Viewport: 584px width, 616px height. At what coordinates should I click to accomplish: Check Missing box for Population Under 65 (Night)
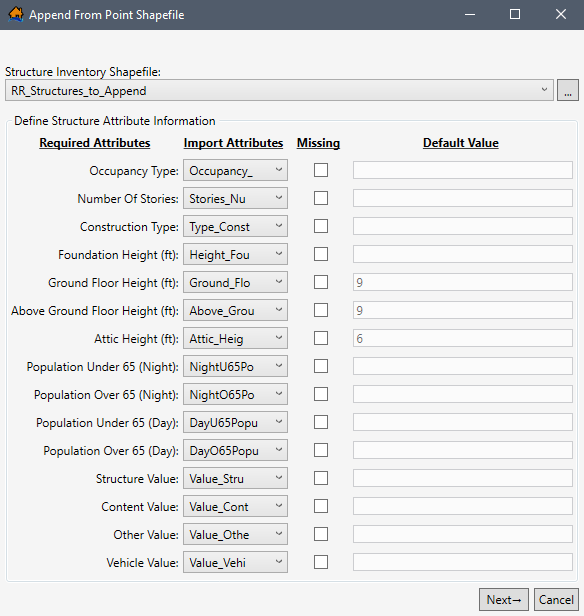[321, 366]
